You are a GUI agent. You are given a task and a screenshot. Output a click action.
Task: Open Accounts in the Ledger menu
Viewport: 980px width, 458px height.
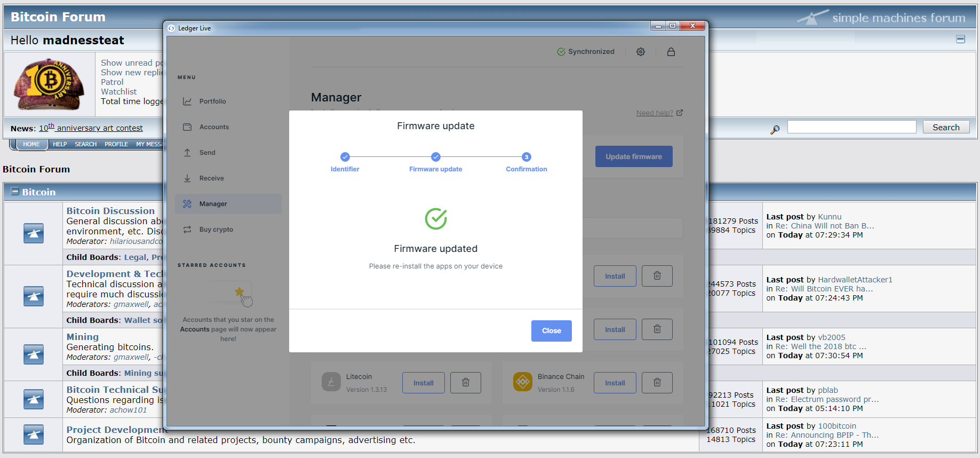(x=228, y=127)
